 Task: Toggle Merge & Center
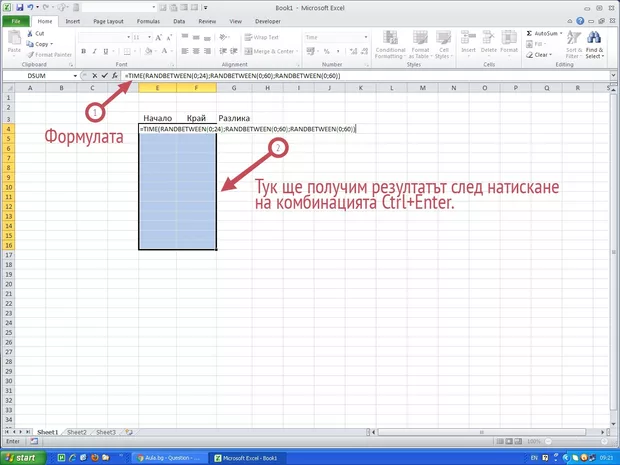click(x=269, y=51)
